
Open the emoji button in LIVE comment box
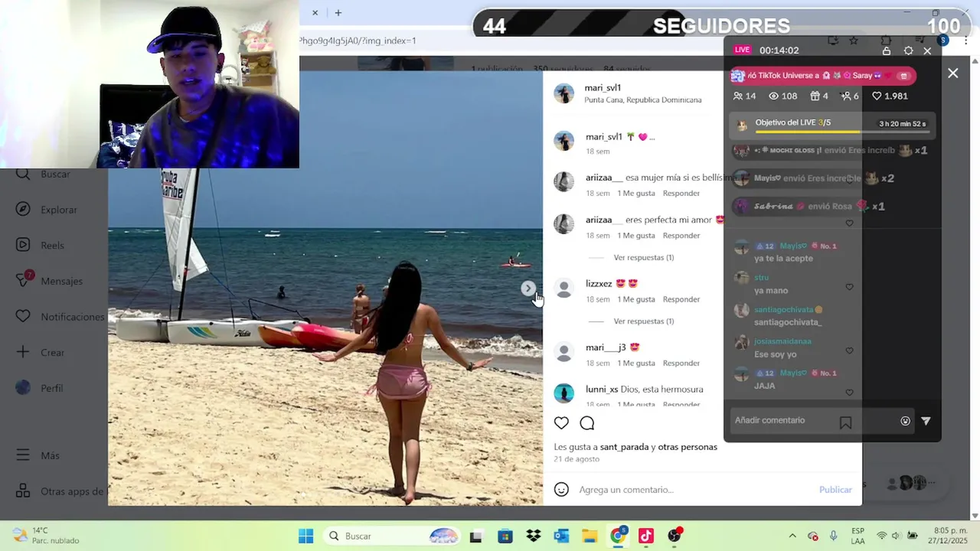905,421
